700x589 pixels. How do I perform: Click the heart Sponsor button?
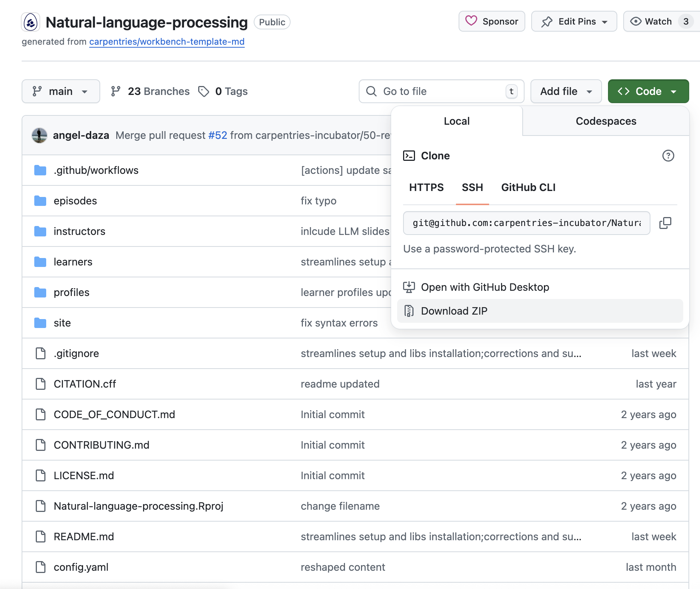492,22
